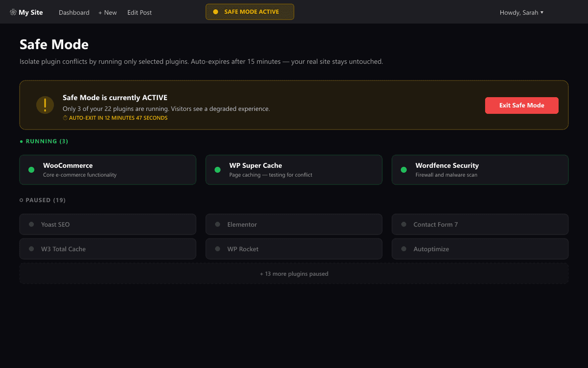Viewport: 588px width, 368px height.
Task: Click the Exit Safe Mode button
Action: (x=522, y=105)
